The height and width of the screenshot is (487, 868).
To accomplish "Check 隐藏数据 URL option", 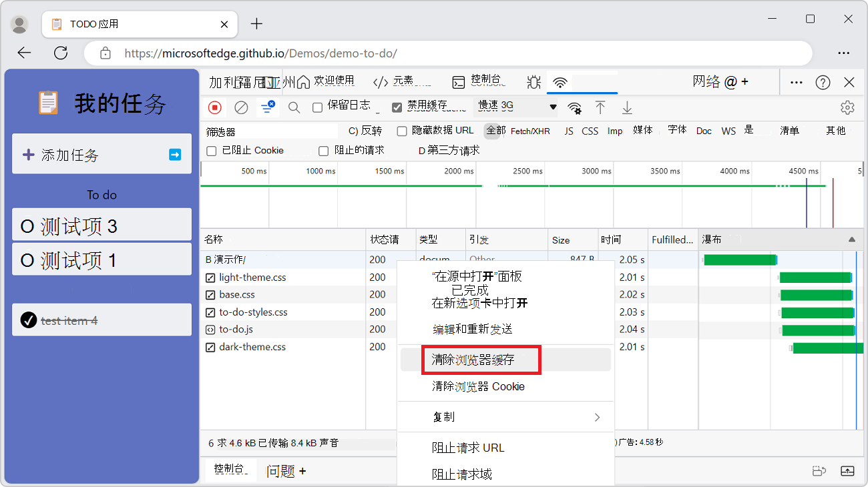I will coord(401,131).
